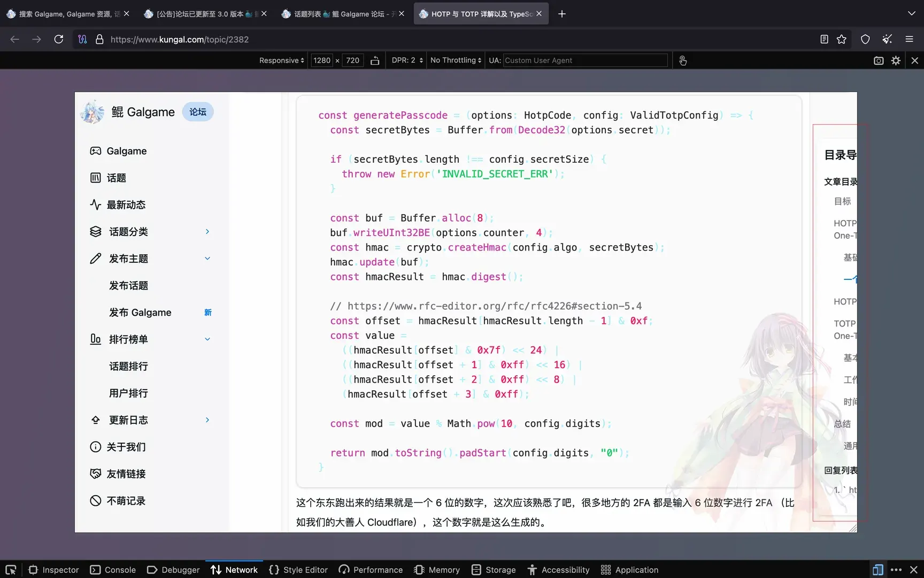924x578 pixels.
Task: Open responsive design settings gear
Action: pos(896,60)
